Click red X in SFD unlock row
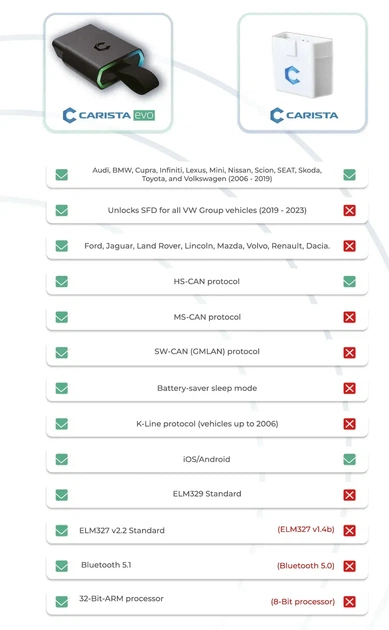The height and width of the screenshot is (630, 389). [349, 210]
